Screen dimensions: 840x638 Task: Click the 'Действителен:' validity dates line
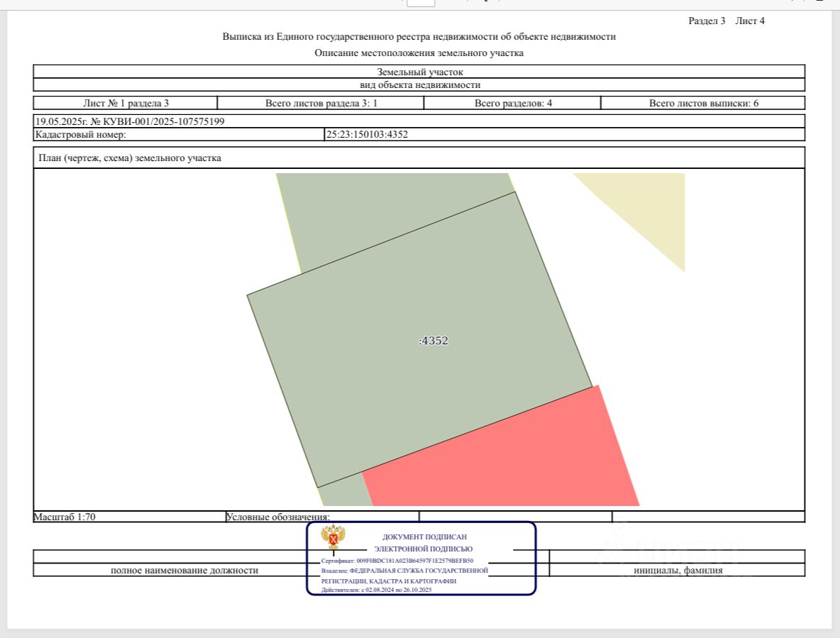(x=376, y=590)
